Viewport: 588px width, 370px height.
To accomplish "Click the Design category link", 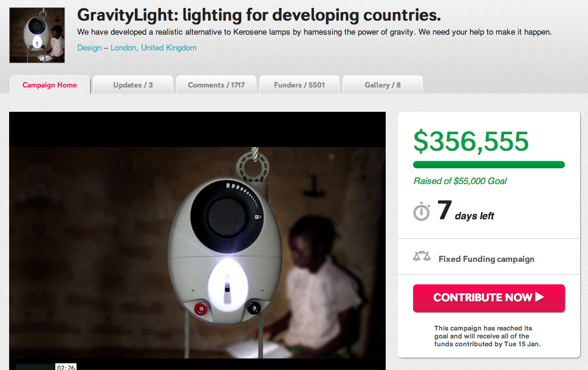I will (89, 47).
